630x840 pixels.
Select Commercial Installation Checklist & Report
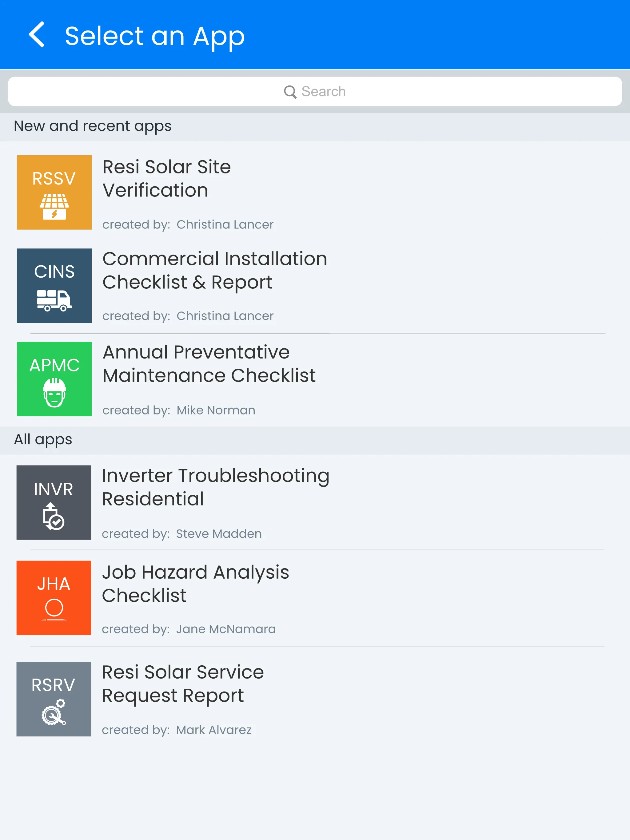coord(215,270)
